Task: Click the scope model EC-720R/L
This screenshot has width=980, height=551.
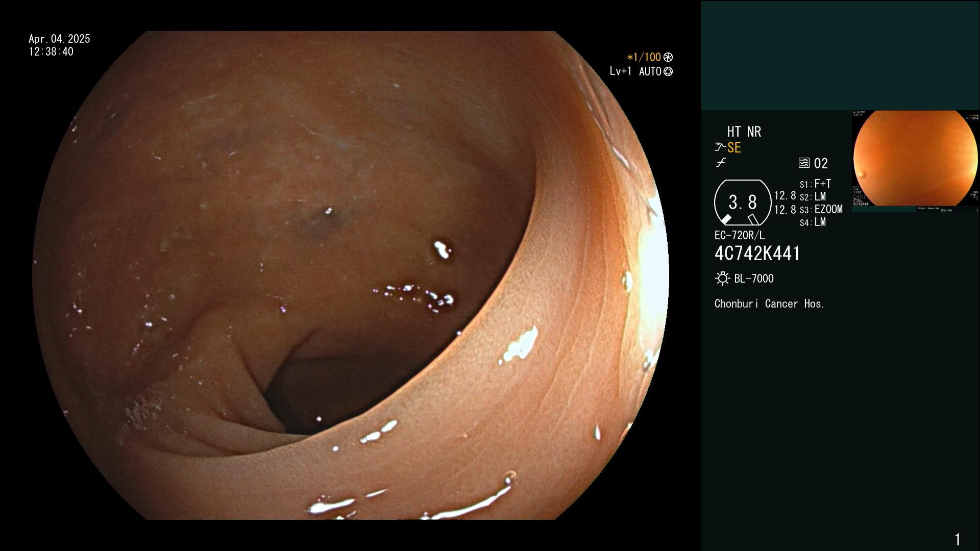Action: point(740,236)
